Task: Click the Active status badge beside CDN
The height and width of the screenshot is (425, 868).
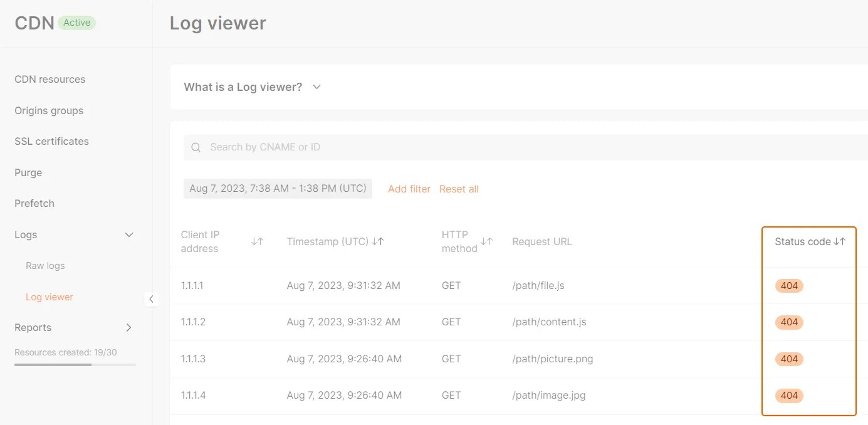Action: pos(76,22)
